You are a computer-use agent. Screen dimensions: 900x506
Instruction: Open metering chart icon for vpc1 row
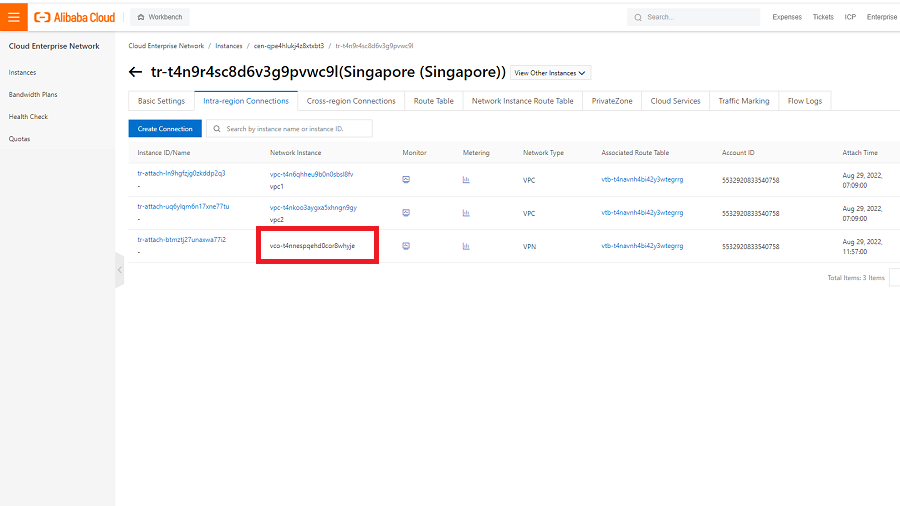[x=466, y=179]
